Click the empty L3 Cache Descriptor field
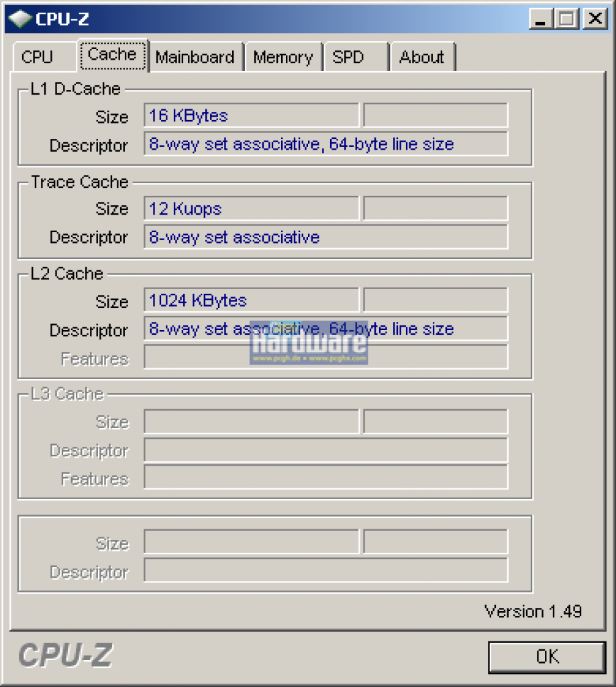The image size is (616, 687). coord(326,450)
